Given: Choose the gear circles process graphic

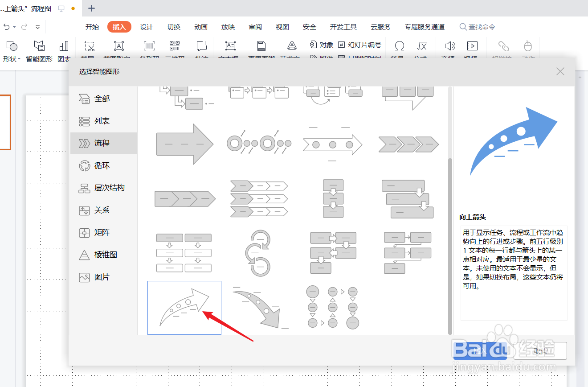Looking at the screenshot, I should click(259, 143).
